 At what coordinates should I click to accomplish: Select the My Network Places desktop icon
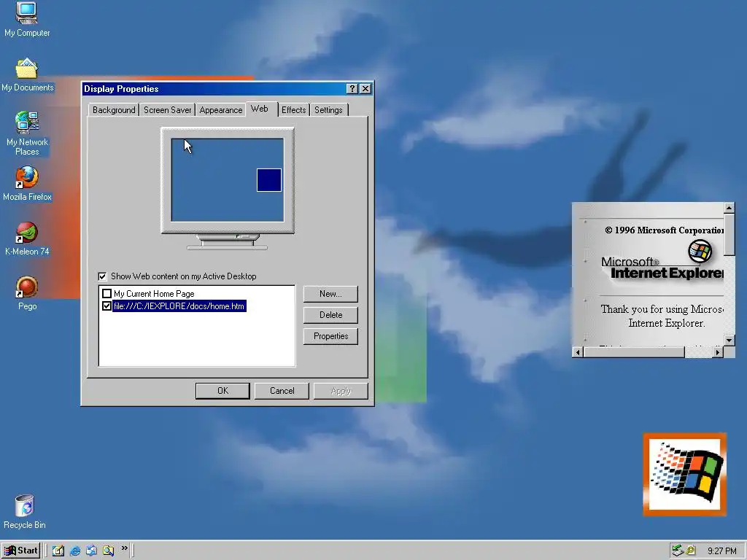point(27,133)
